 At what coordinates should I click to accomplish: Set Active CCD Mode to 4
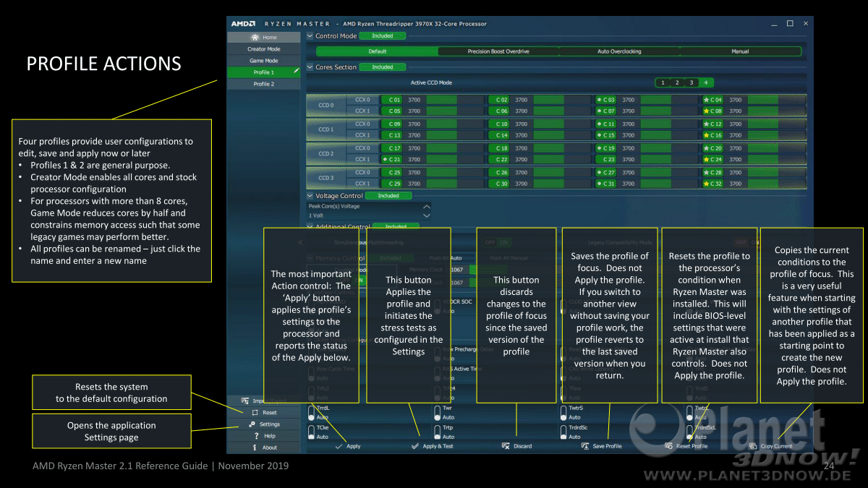point(706,82)
